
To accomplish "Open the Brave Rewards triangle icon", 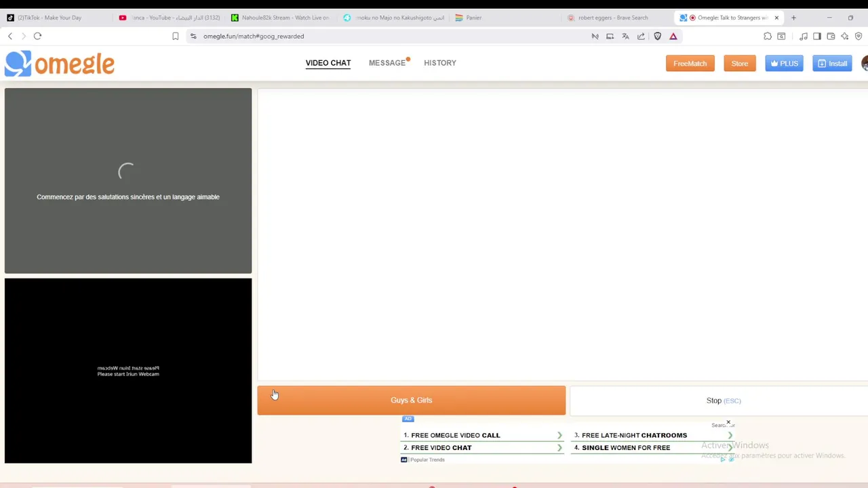I will tap(673, 36).
